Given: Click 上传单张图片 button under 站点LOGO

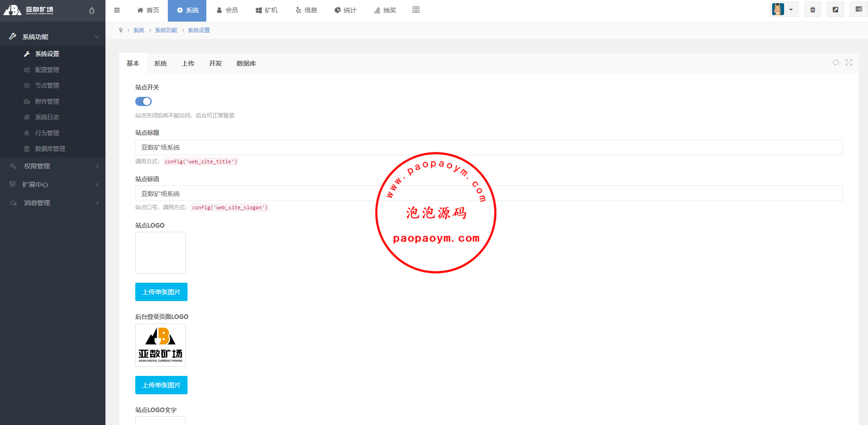Looking at the screenshot, I should tap(161, 292).
